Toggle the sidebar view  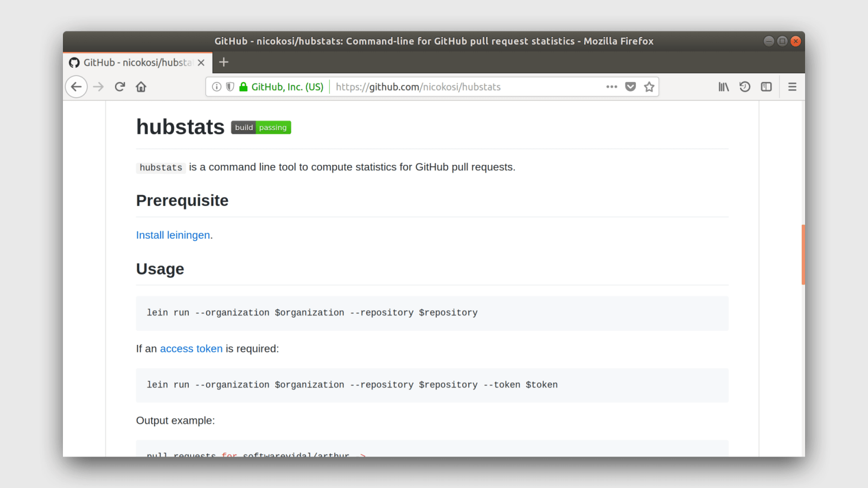766,87
